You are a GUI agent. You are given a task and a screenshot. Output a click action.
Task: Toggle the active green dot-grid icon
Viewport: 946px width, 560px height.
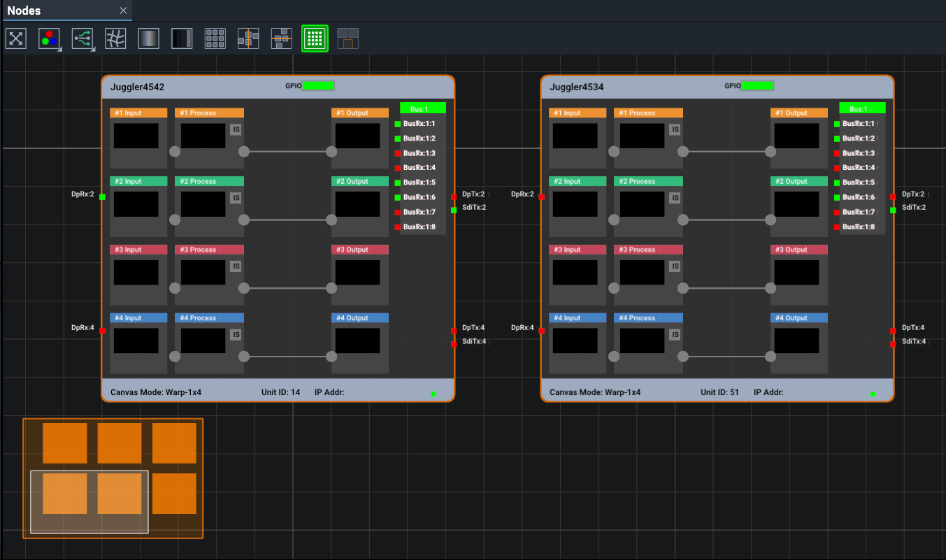[x=315, y=38]
